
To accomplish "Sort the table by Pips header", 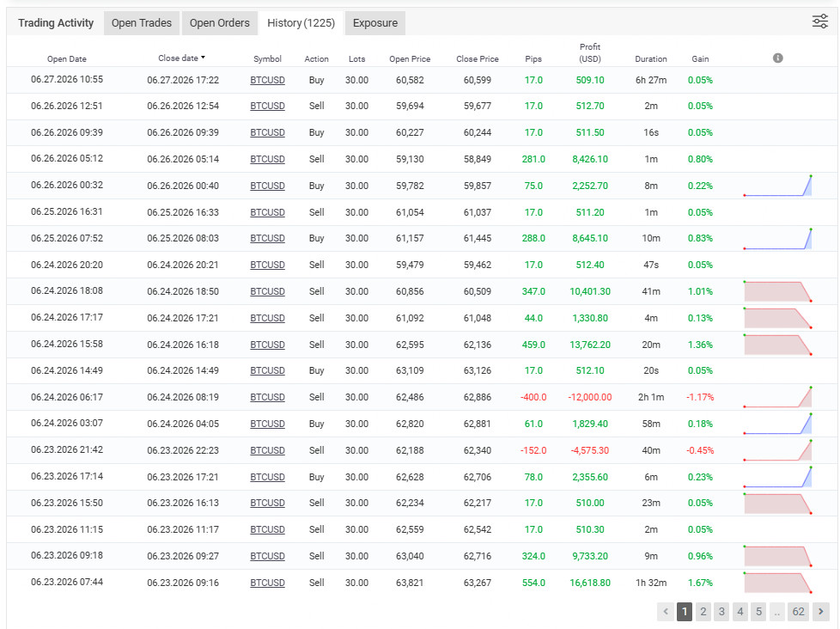I will point(533,59).
